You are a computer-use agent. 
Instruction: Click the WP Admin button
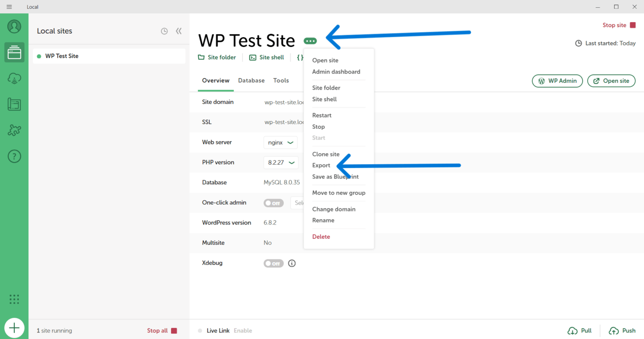[x=558, y=81]
